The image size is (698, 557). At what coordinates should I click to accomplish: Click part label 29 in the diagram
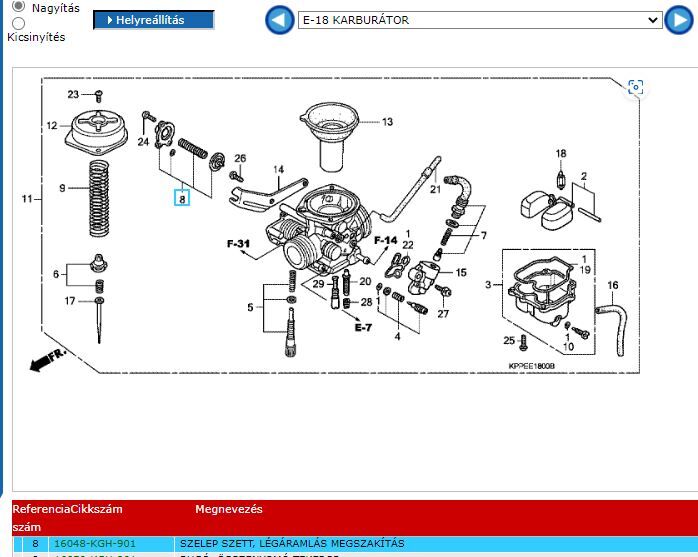click(x=319, y=284)
